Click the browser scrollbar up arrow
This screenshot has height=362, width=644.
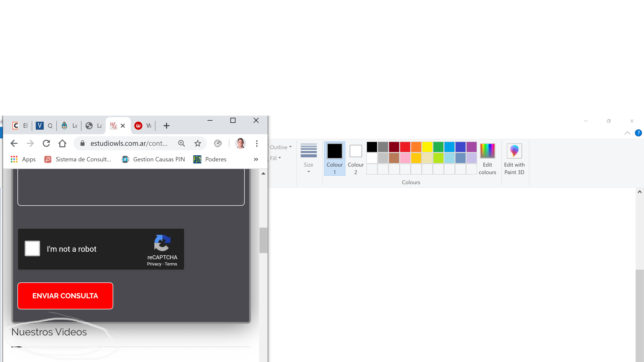[x=263, y=173]
